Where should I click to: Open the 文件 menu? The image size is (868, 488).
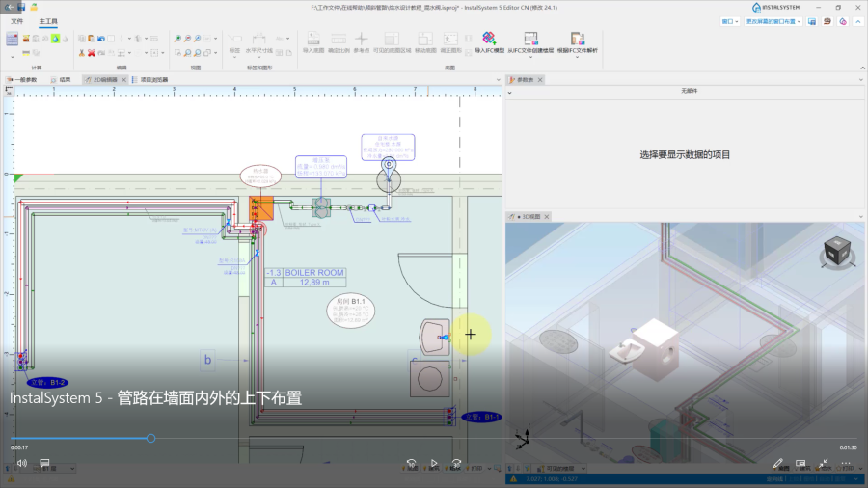coord(17,21)
